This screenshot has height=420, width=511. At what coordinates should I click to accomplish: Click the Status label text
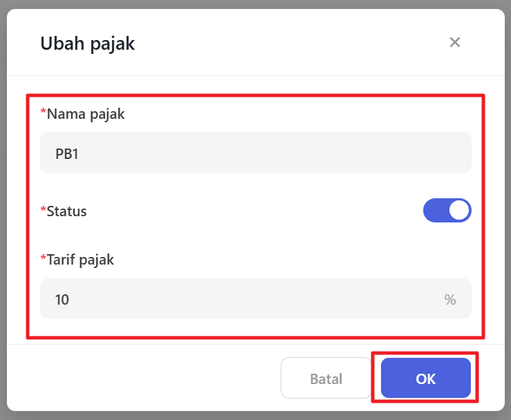click(67, 211)
